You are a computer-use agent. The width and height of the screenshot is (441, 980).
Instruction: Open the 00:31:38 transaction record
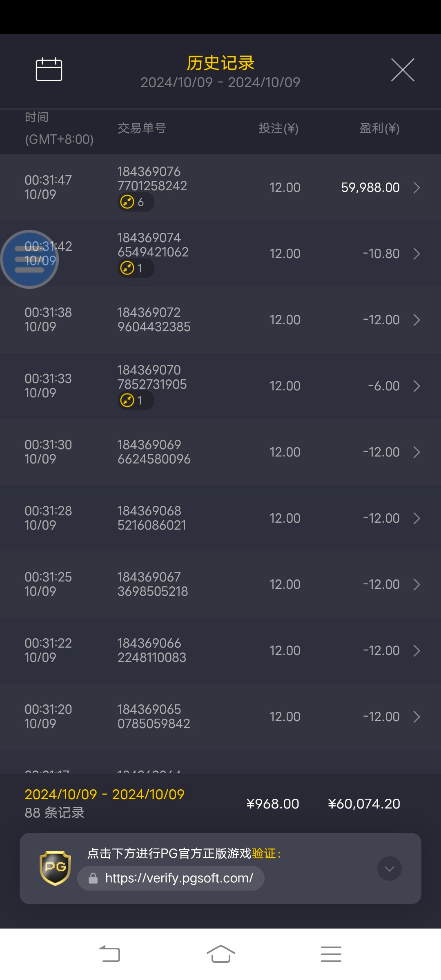[220, 320]
